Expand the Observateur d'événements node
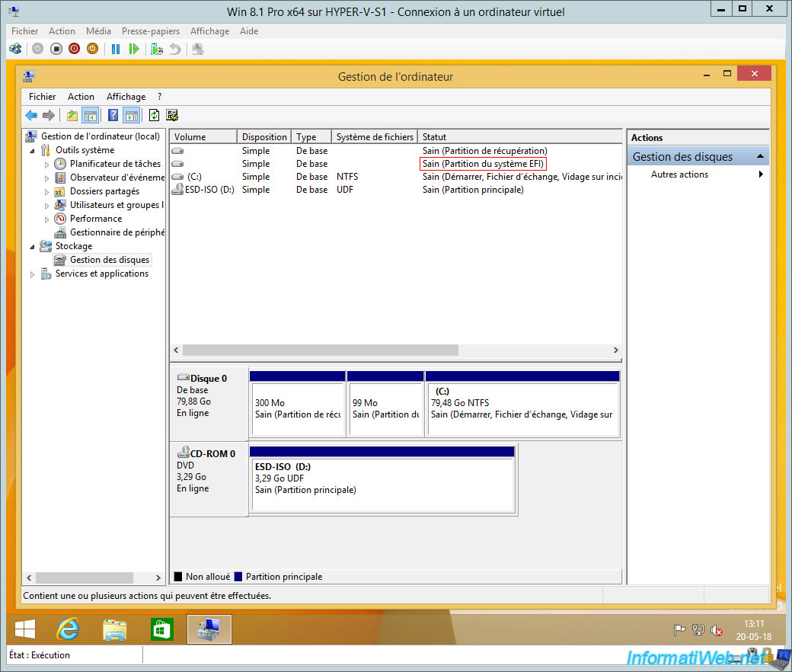This screenshot has width=792, height=672. click(x=46, y=178)
